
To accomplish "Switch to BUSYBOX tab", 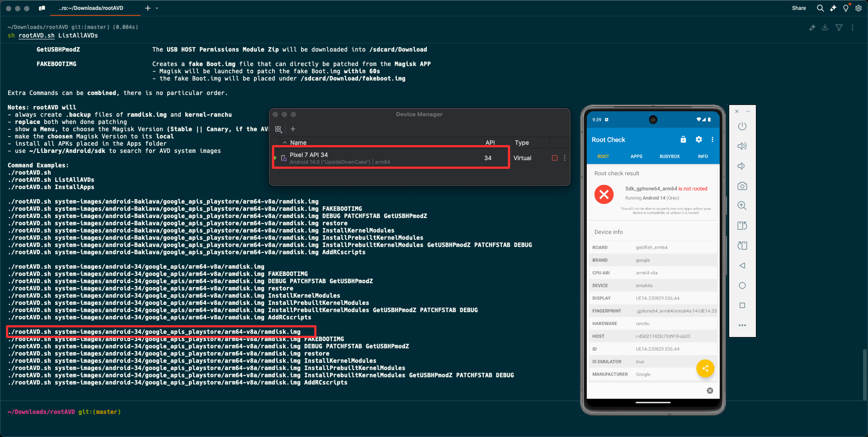I will (x=670, y=157).
